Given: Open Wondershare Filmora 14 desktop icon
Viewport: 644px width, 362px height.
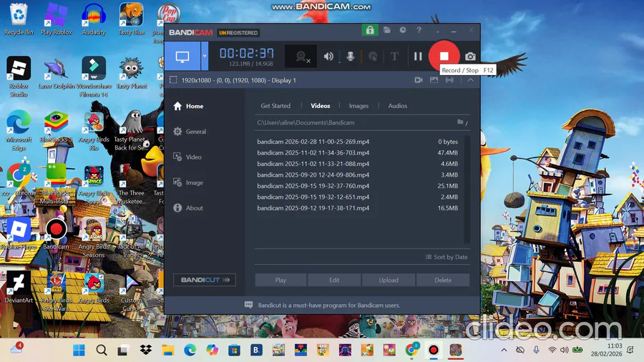Looking at the screenshot, I should (94, 77).
